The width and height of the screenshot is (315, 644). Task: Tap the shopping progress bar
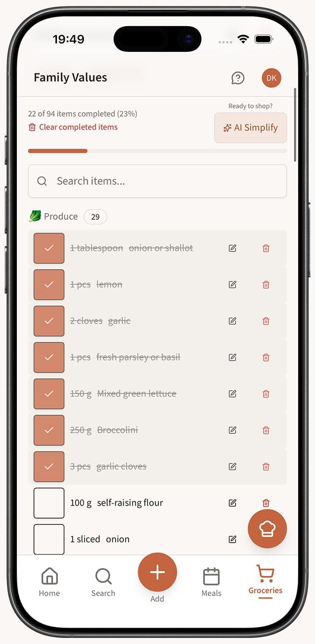pyautogui.click(x=157, y=151)
